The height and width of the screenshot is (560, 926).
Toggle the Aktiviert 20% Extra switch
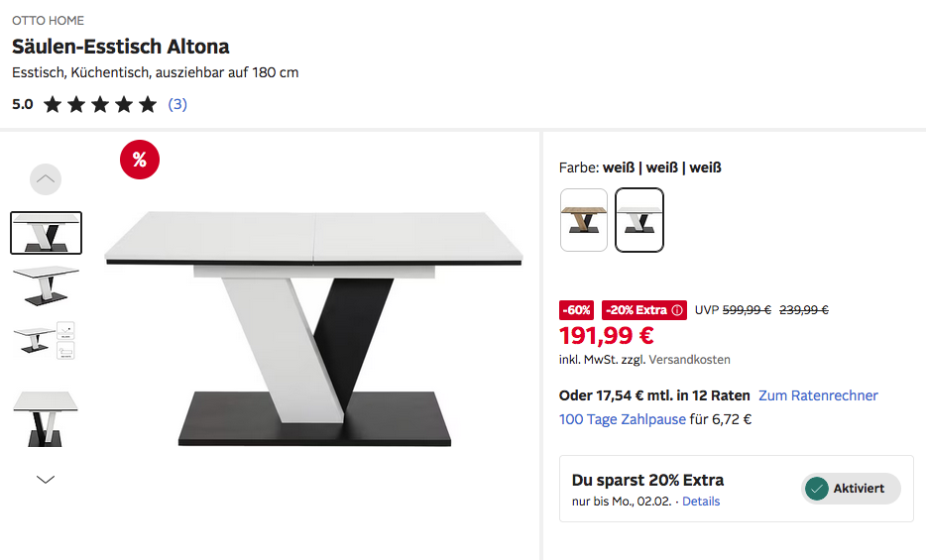coord(851,489)
